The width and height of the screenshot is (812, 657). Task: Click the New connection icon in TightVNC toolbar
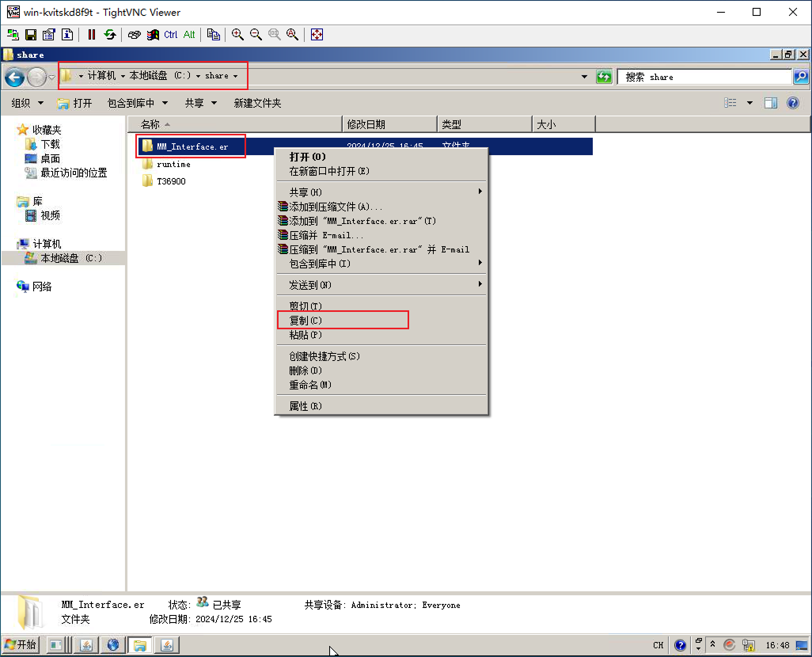tap(13, 35)
